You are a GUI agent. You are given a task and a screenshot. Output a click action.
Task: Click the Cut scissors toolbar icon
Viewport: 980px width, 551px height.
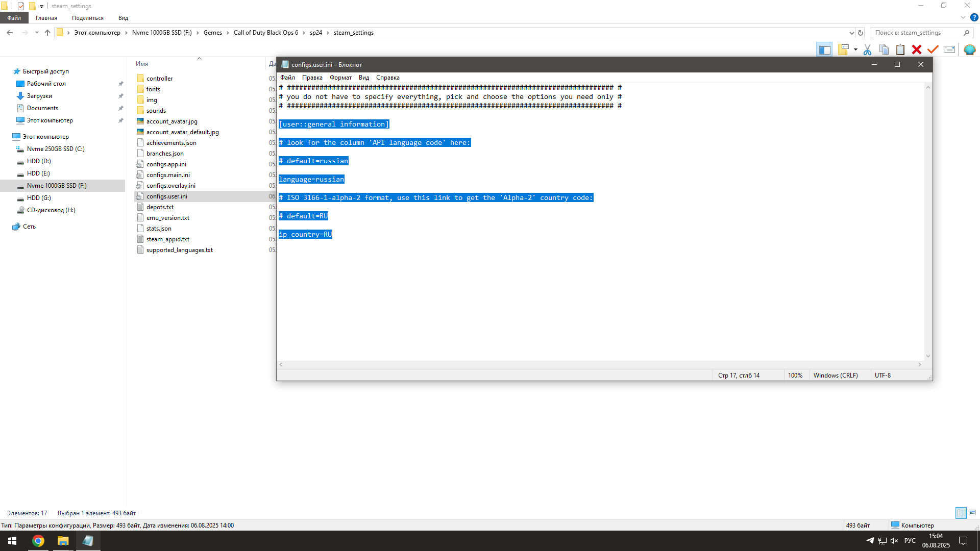pos(867,49)
